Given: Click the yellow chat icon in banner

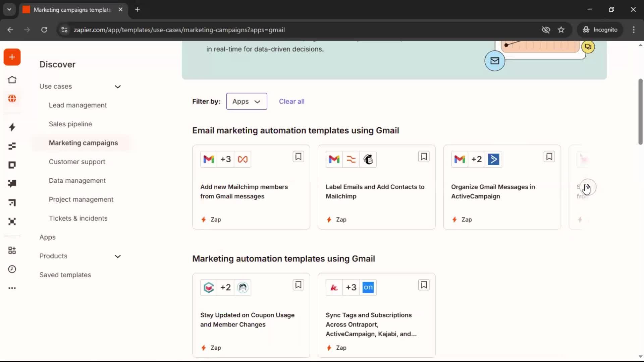Looking at the screenshot, I should point(588,47).
